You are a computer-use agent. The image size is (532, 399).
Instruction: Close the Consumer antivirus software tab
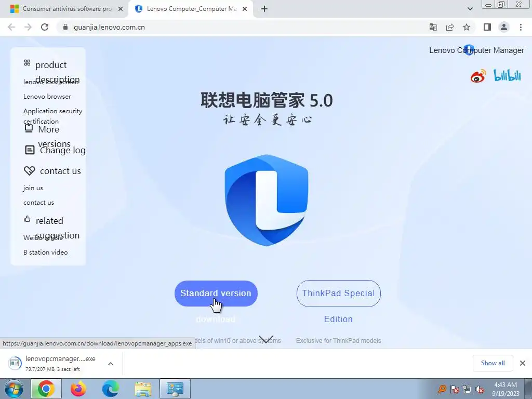tap(121, 9)
